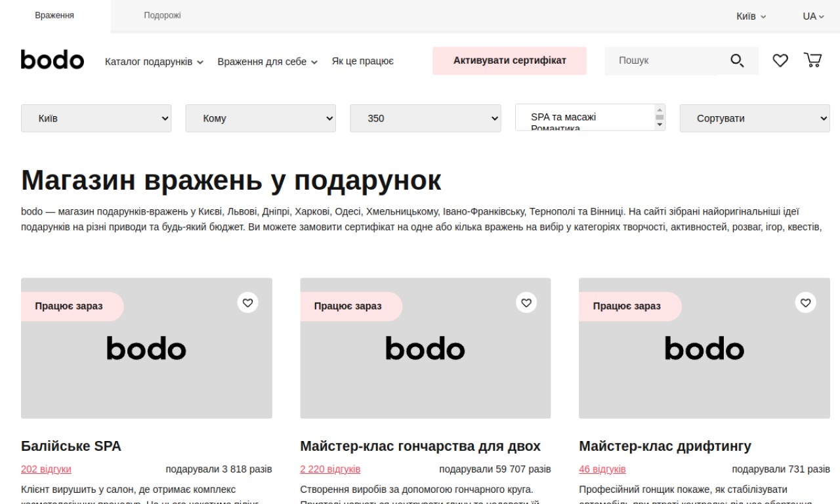This screenshot has width=840, height=504.
Task: Click the text подарували 3 818 разів
Action: coord(219,469)
